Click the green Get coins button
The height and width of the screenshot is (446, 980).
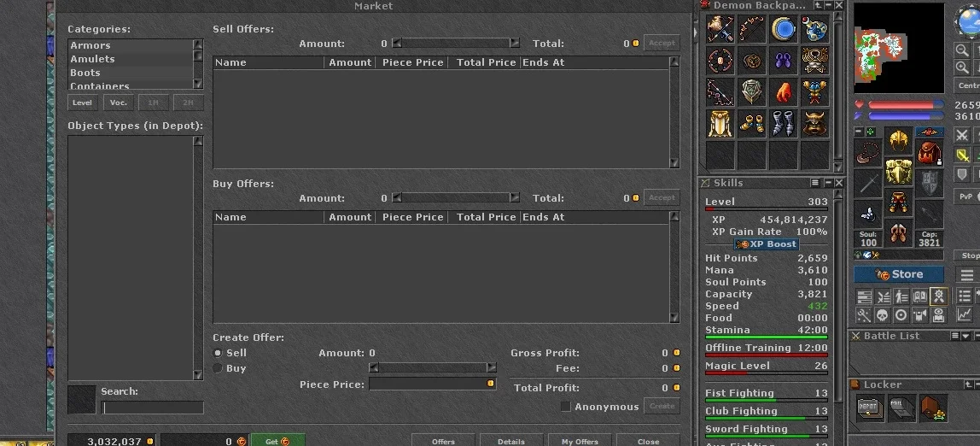tap(277, 440)
